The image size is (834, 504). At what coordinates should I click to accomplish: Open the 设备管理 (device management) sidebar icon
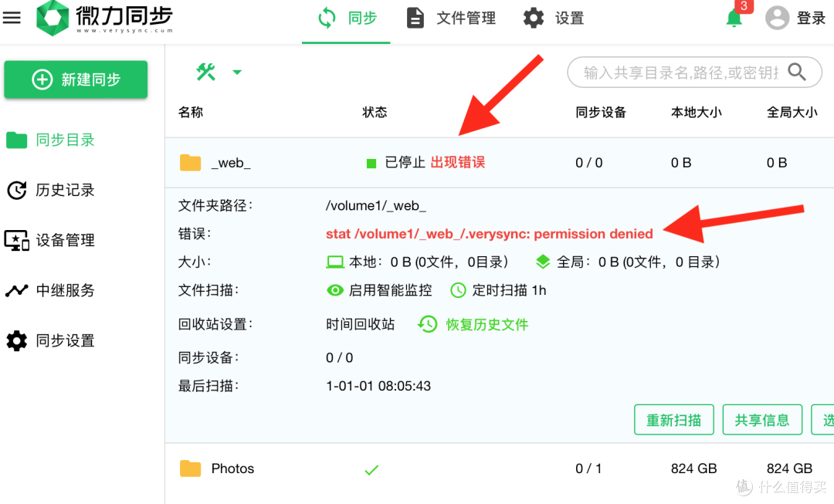point(17,240)
